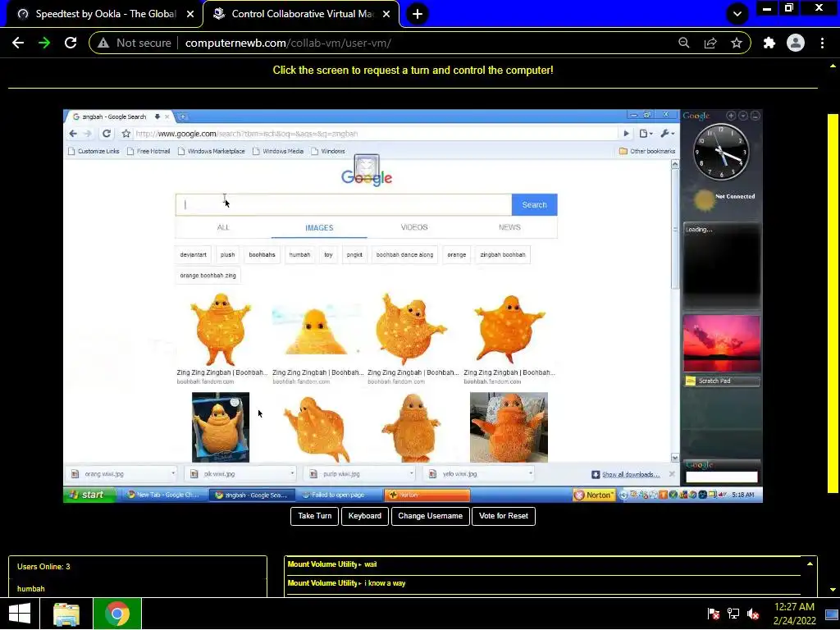Viewport: 840px width, 630px height.
Task: Close the Speedtest by Ookla tab
Action: tap(190, 14)
